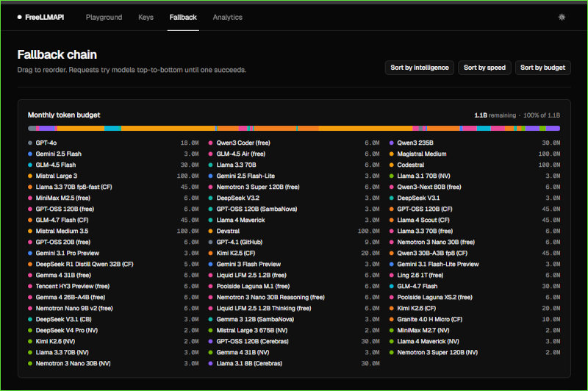Click DeepSeek R1 Distill Qwen 32B (CF)
This screenshot has width=588, height=391.
click(x=85, y=265)
